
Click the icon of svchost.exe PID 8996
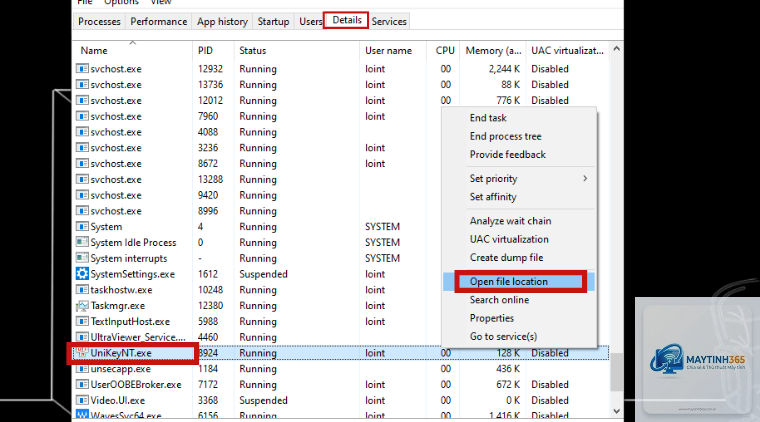coord(82,211)
